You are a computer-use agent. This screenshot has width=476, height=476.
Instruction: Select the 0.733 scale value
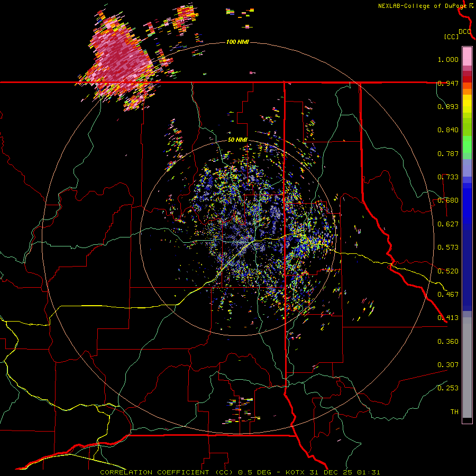click(448, 177)
